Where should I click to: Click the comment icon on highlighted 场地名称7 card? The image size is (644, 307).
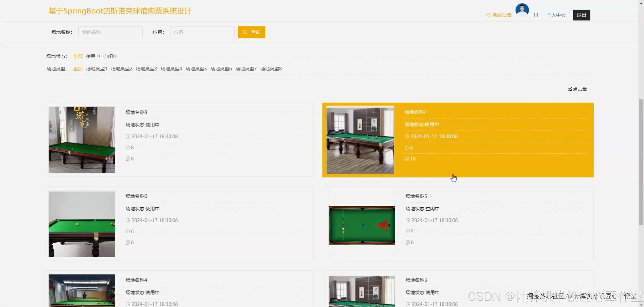[407, 159]
